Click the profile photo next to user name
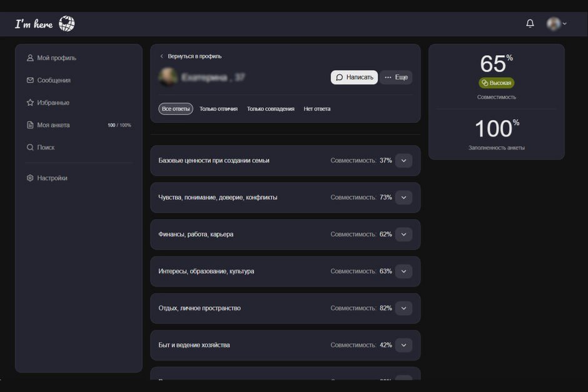This screenshot has height=392, width=588. 168,77
